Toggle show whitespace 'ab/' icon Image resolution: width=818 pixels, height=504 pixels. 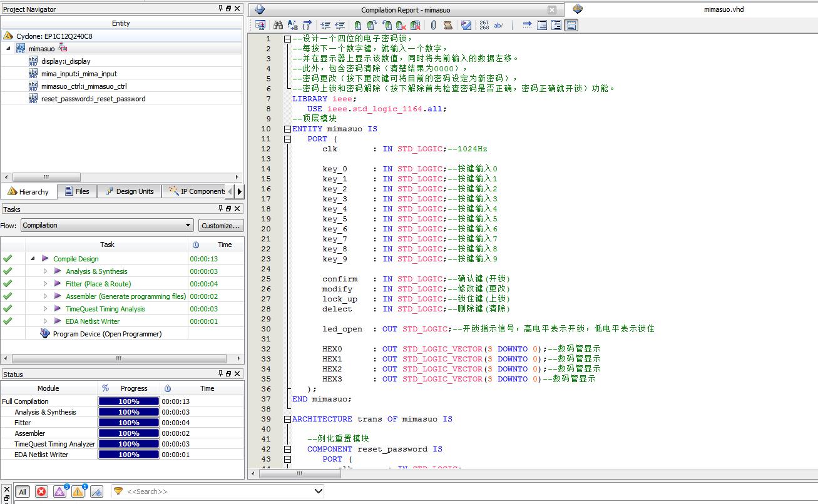(x=499, y=25)
